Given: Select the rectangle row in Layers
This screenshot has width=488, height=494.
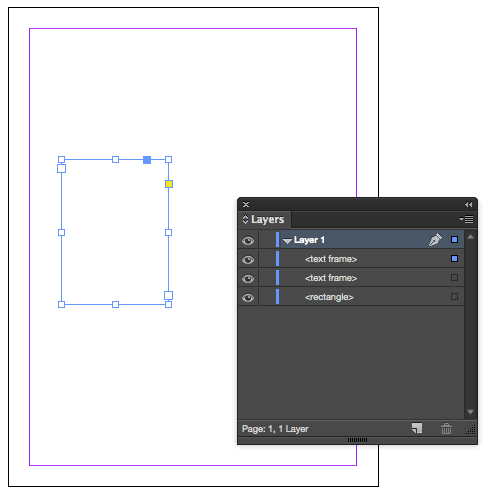Looking at the screenshot, I should (351, 297).
